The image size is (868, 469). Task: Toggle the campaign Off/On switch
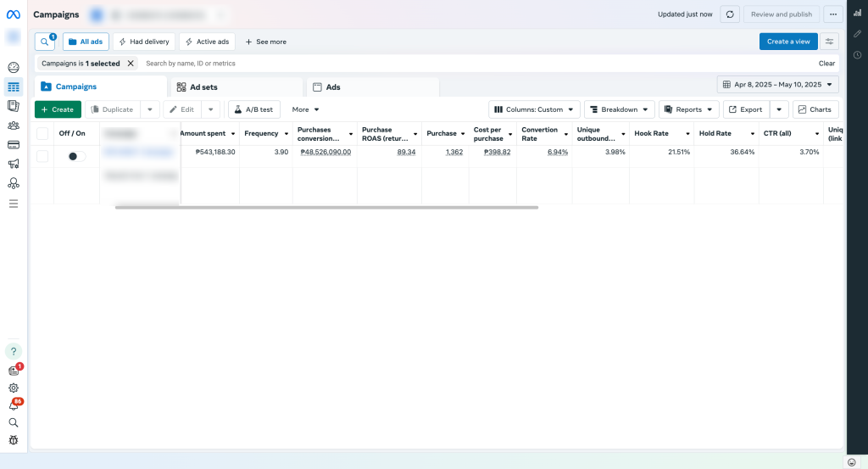tap(76, 156)
